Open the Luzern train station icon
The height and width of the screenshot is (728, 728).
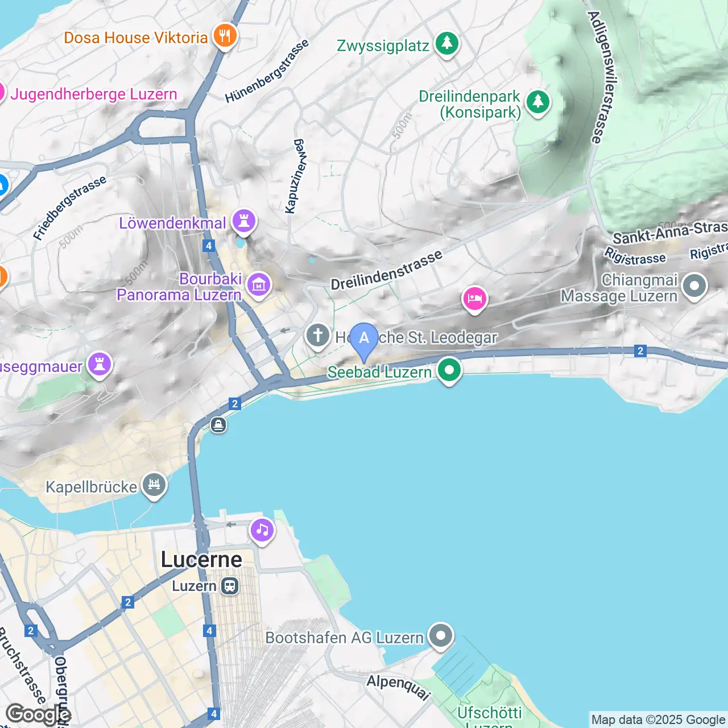point(230,586)
